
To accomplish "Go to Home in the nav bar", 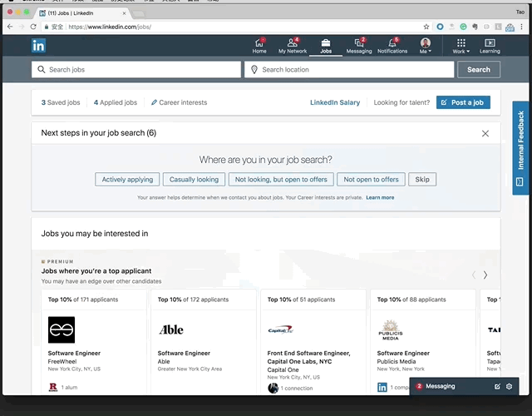I will 259,46.
